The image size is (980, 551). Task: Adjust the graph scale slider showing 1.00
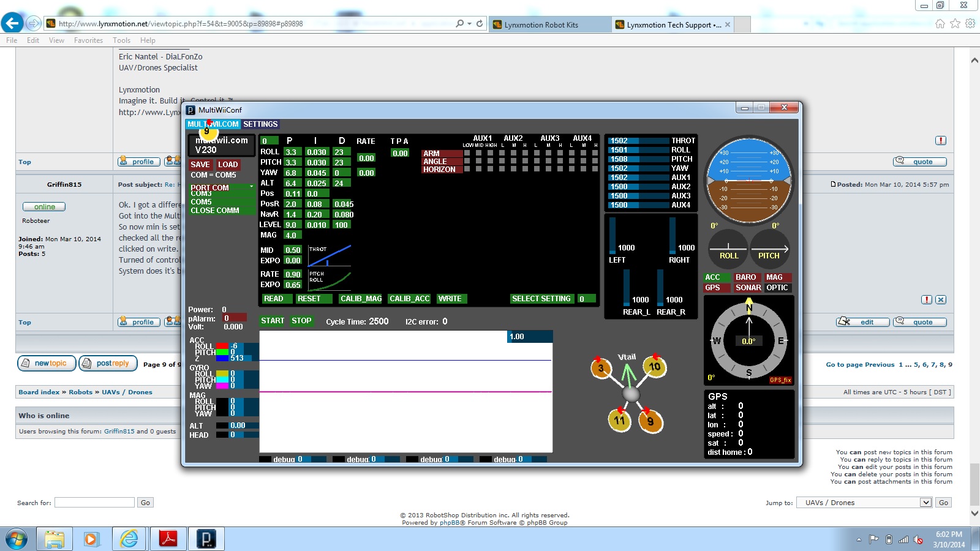[530, 337]
